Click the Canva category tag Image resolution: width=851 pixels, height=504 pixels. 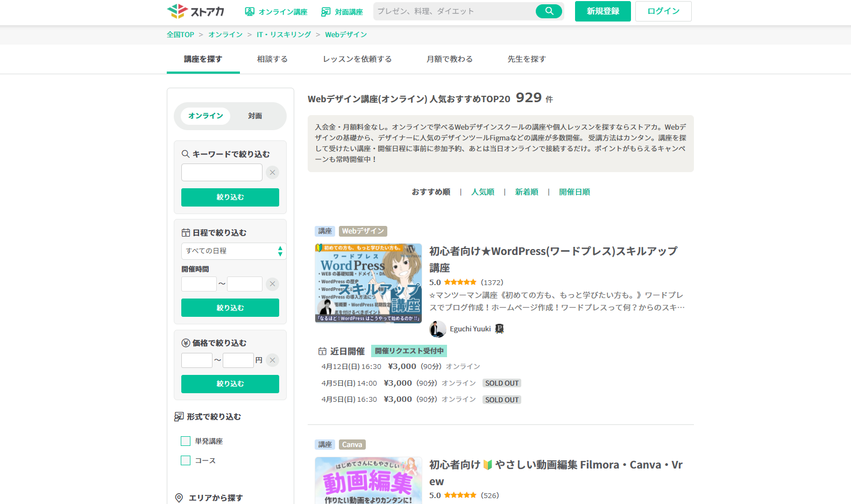(x=352, y=445)
